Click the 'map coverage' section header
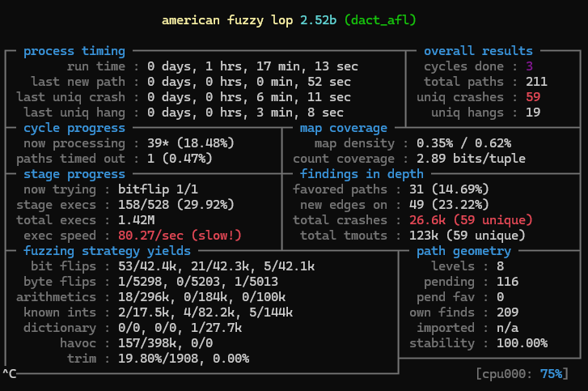This screenshot has height=391, width=588. coord(344,128)
